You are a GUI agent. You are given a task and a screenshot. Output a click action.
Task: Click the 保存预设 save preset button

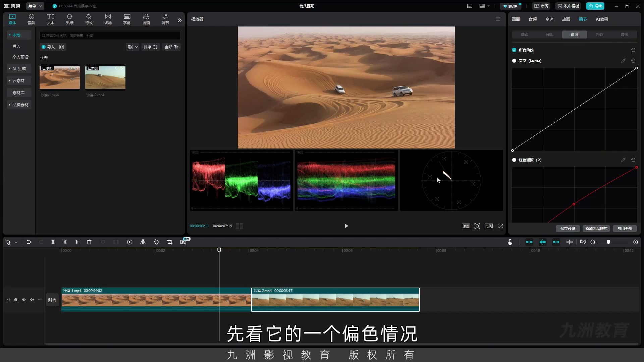coord(568,229)
